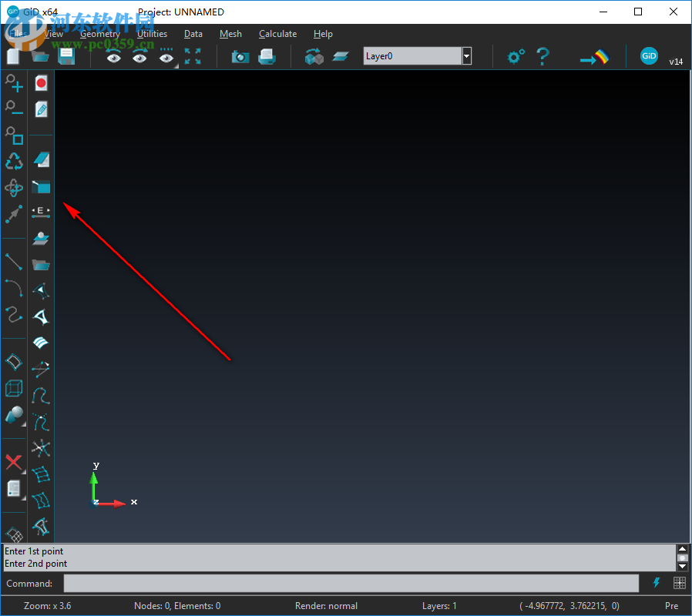Select the Pan two-points arrow tool
Viewport: 692px width, 616px height.
point(14,214)
